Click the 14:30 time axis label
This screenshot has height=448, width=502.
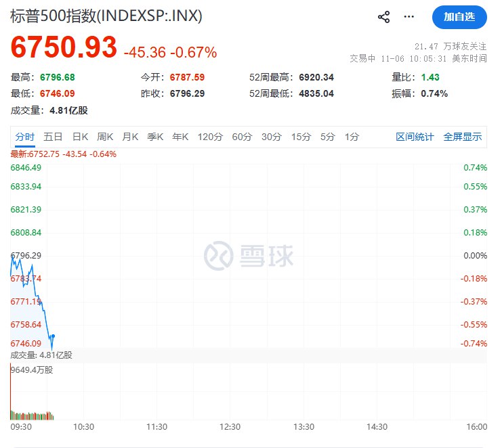coord(377,427)
